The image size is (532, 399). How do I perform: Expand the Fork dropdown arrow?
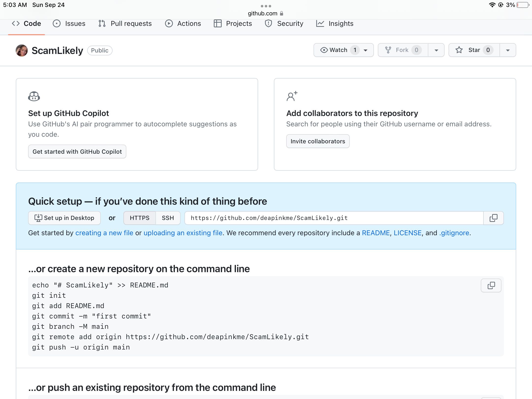pos(436,50)
